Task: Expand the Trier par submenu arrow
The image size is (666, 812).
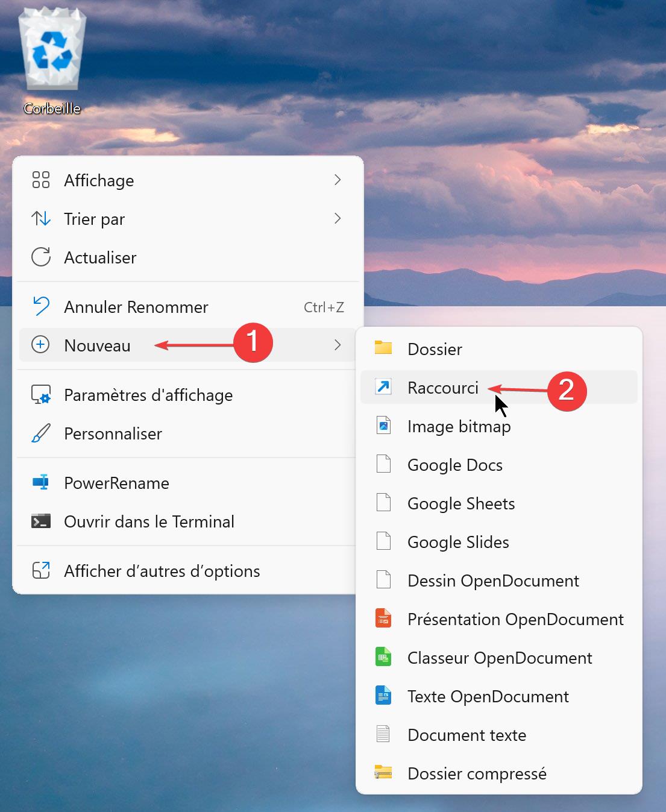Action: tap(338, 218)
